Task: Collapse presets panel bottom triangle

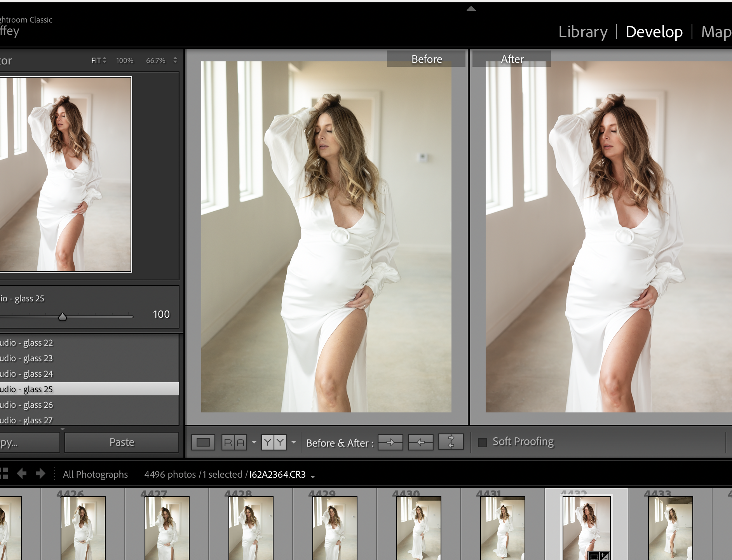Action: [63, 429]
